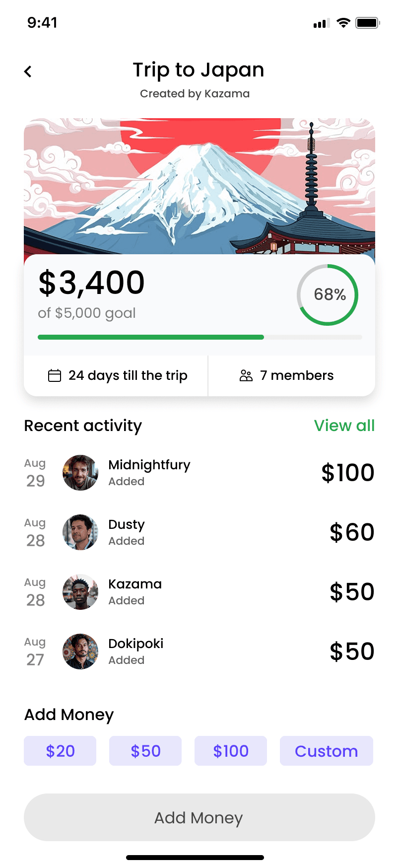Go back using the left chevron
This screenshot has width=399, height=868.
pyautogui.click(x=28, y=72)
